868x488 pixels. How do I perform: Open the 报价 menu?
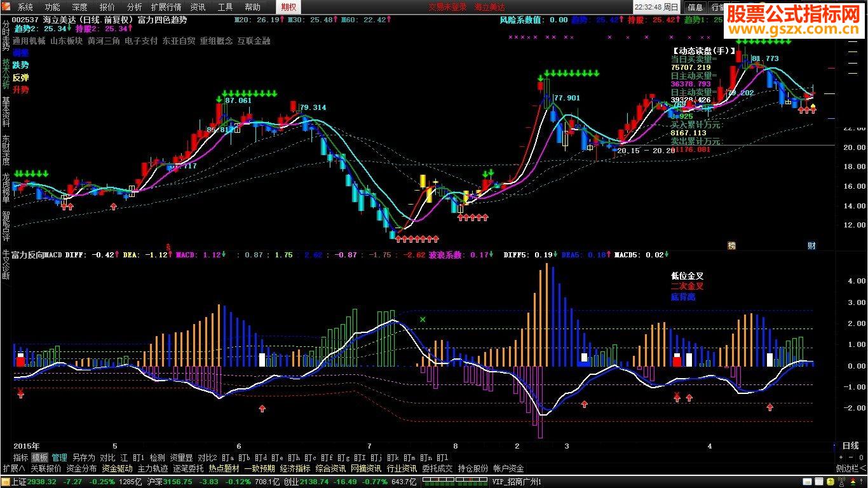tap(107, 7)
